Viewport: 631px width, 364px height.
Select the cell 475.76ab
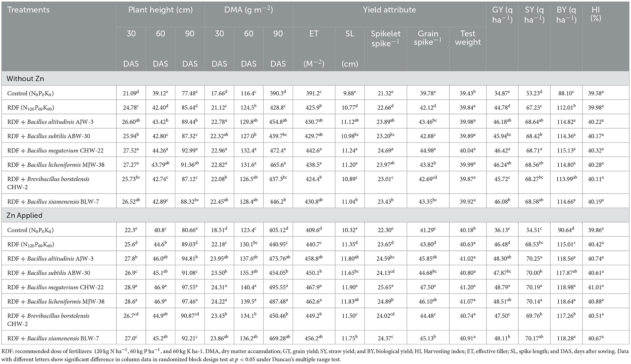pyautogui.click(x=278, y=258)
